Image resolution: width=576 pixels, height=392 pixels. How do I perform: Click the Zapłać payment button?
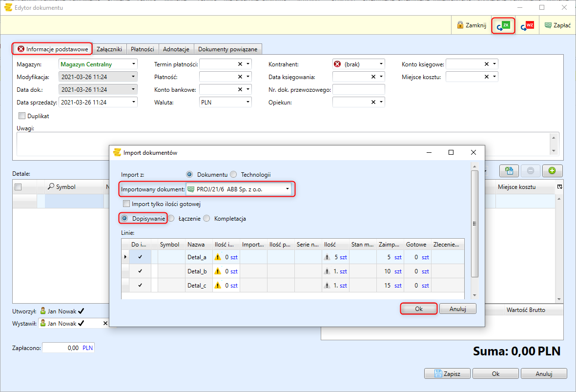coord(557,25)
